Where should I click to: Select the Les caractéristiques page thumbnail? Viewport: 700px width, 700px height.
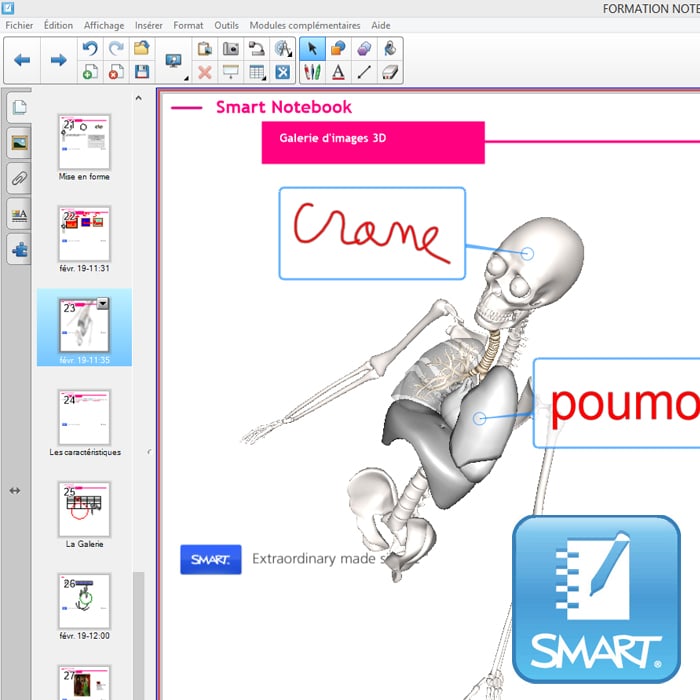pyautogui.click(x=84, y=418)
